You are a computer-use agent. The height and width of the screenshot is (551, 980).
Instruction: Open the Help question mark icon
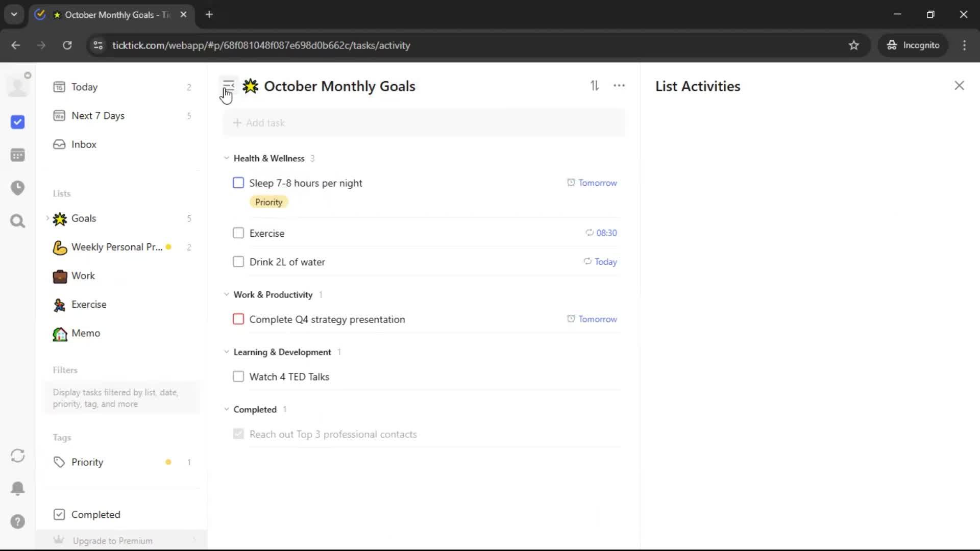coord(17,521)
